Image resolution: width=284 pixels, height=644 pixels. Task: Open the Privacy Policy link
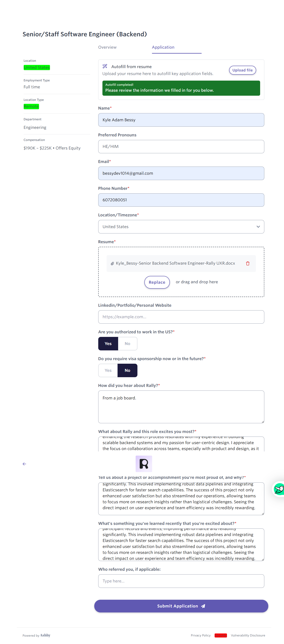200,635
